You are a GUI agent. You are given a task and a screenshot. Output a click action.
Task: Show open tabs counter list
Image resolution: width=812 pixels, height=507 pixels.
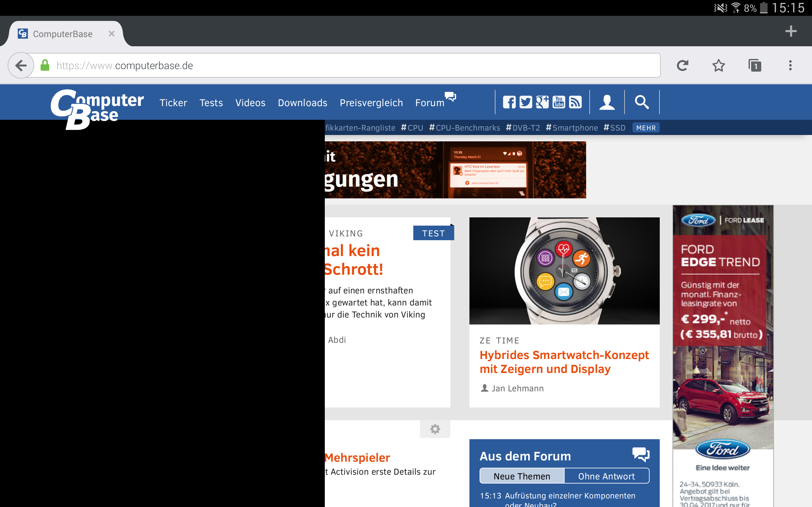click(x=755, y=65)
